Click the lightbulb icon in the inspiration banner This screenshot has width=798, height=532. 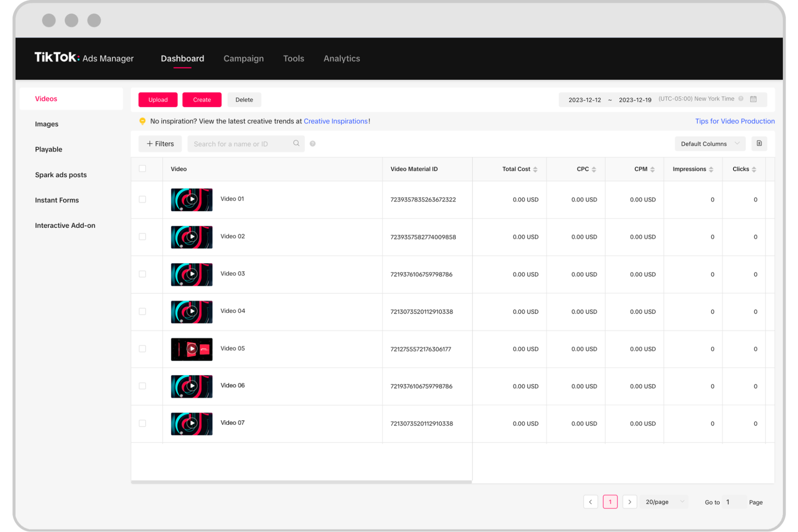pyautogui.click(x=143, y=121)
